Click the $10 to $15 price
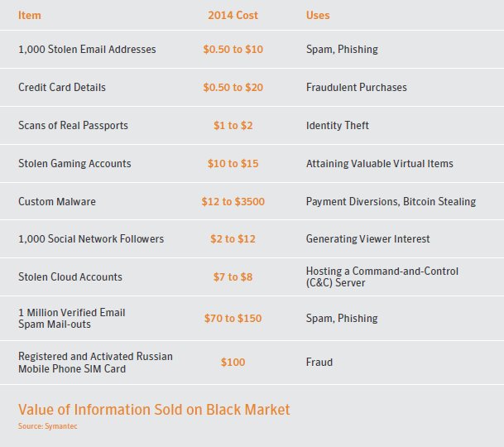504x447 pixels. pos(233,163)
